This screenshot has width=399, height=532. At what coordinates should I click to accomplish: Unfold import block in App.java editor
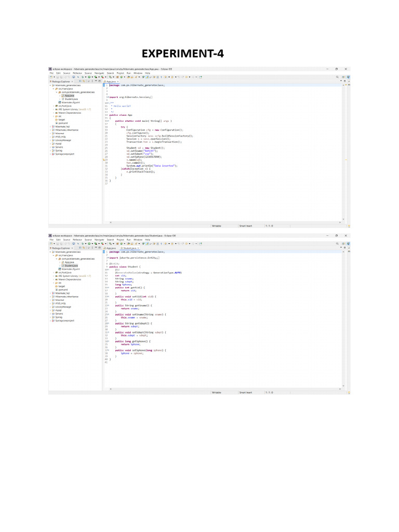(107, 97)
